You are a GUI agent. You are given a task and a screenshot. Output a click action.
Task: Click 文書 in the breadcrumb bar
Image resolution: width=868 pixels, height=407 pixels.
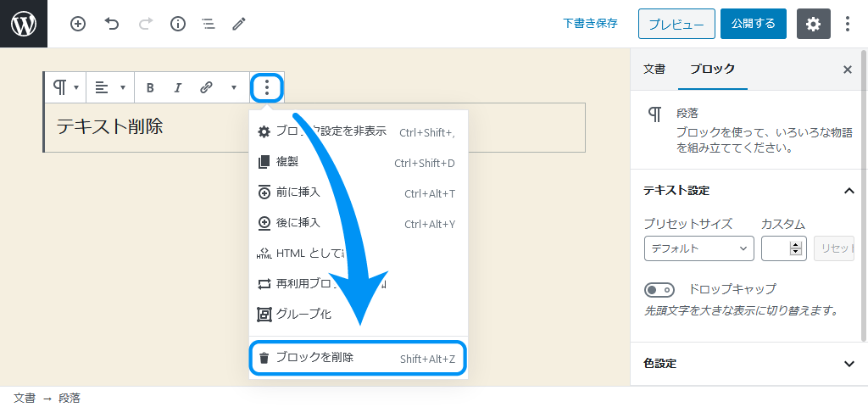tap(25, 398)
